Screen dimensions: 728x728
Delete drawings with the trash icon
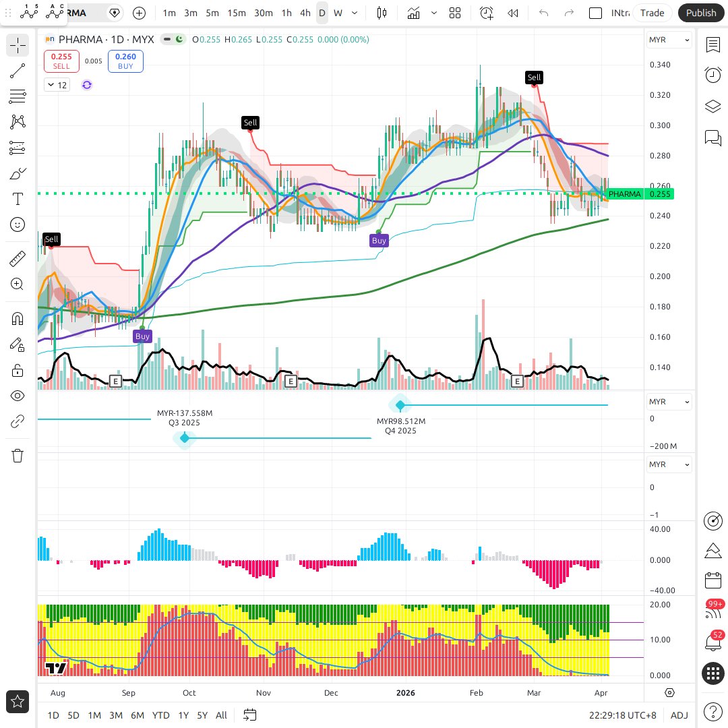[x=18, y=456]
